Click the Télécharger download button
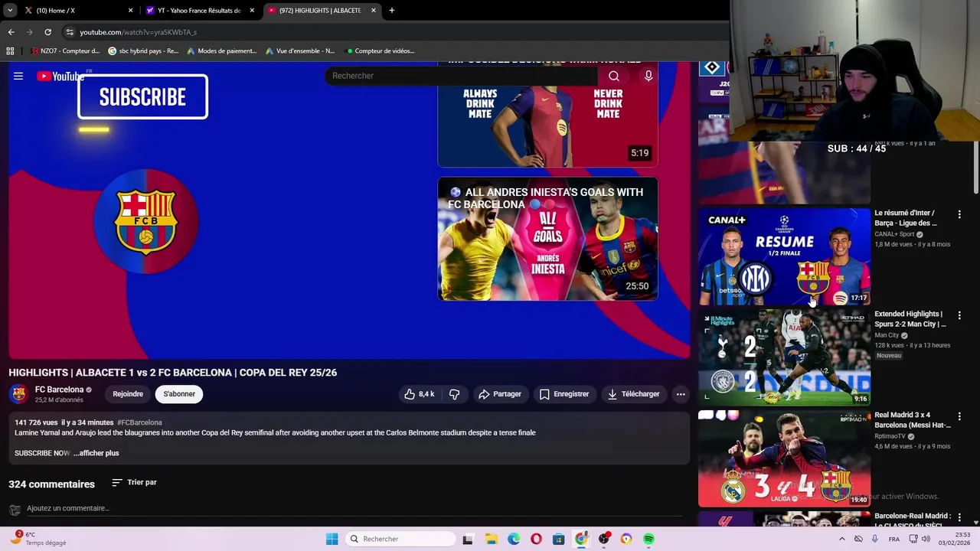980x551 pixels. pos(633,394)
